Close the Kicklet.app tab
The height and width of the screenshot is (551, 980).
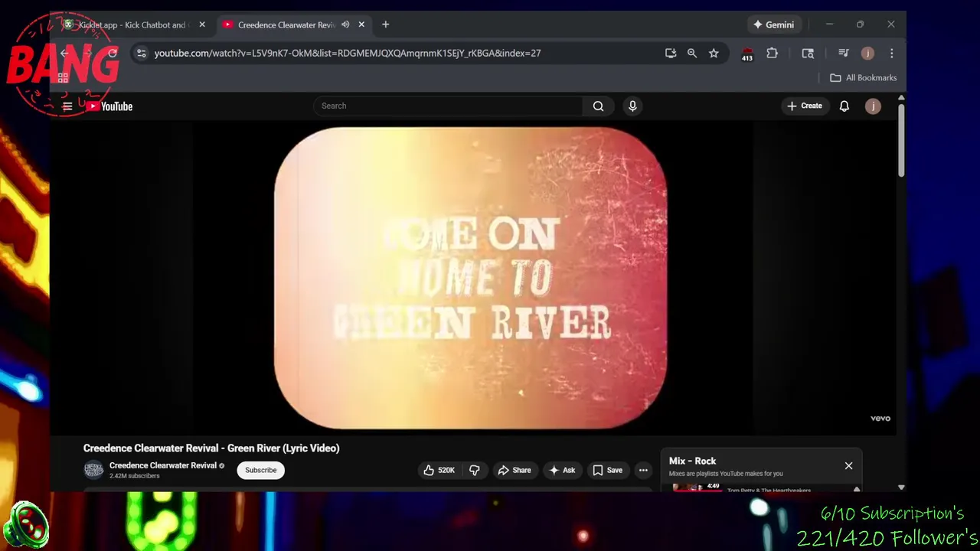[x=202, y=24]
